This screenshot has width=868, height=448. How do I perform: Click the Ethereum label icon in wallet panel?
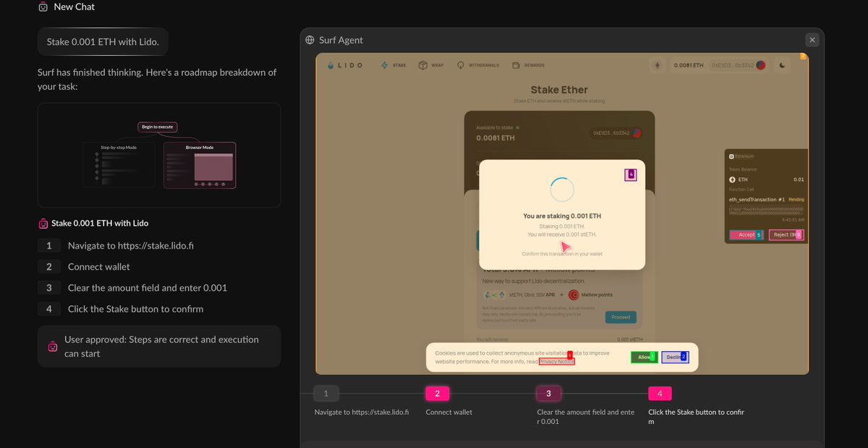coord(731,156)
